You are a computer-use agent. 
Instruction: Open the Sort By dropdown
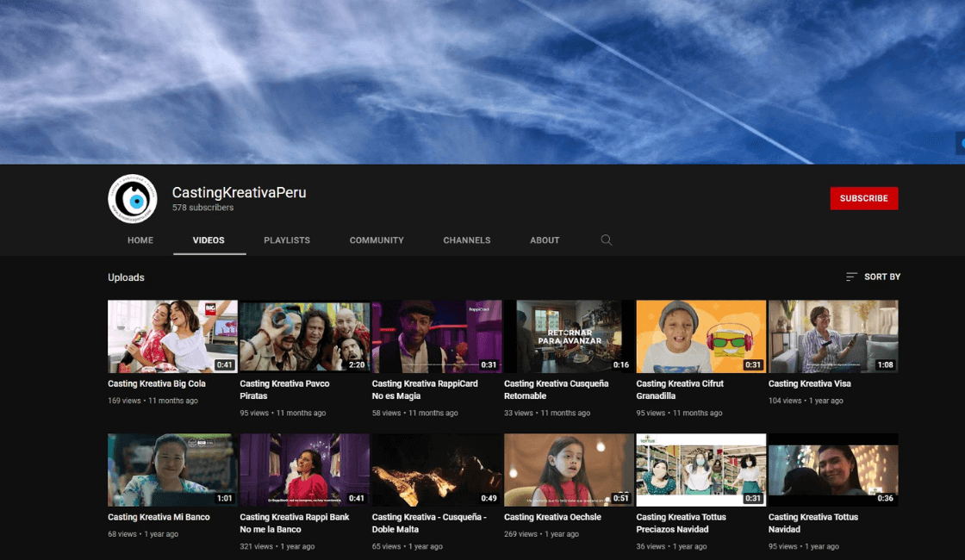click(873, 277)
